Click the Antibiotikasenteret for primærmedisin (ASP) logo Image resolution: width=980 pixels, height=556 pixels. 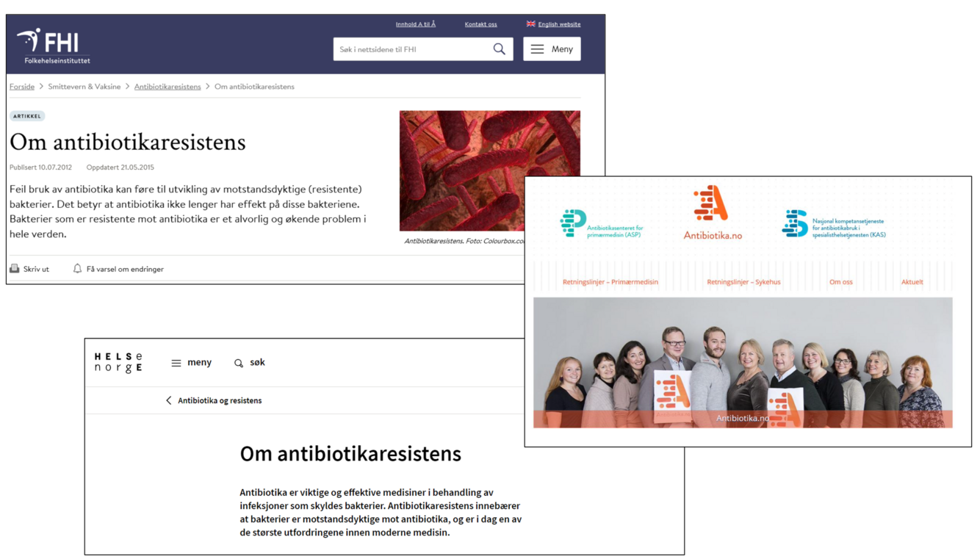coord(601,224)
